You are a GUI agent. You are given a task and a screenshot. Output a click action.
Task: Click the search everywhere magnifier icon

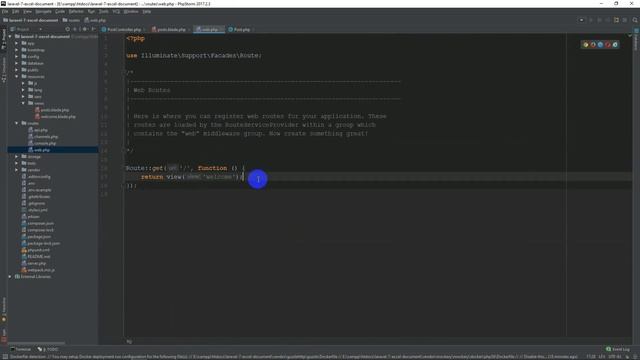point(635,20)
